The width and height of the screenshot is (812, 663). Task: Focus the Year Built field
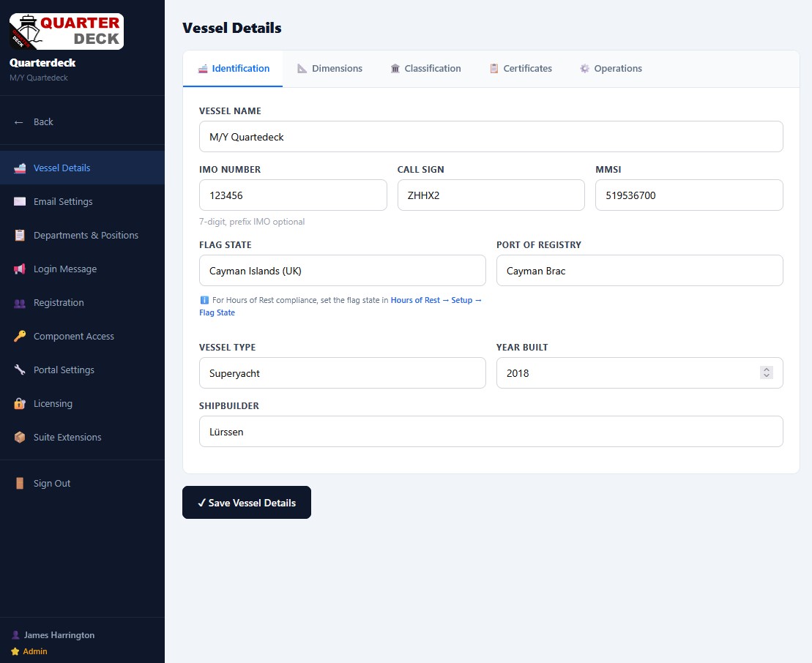coord(639,373)
